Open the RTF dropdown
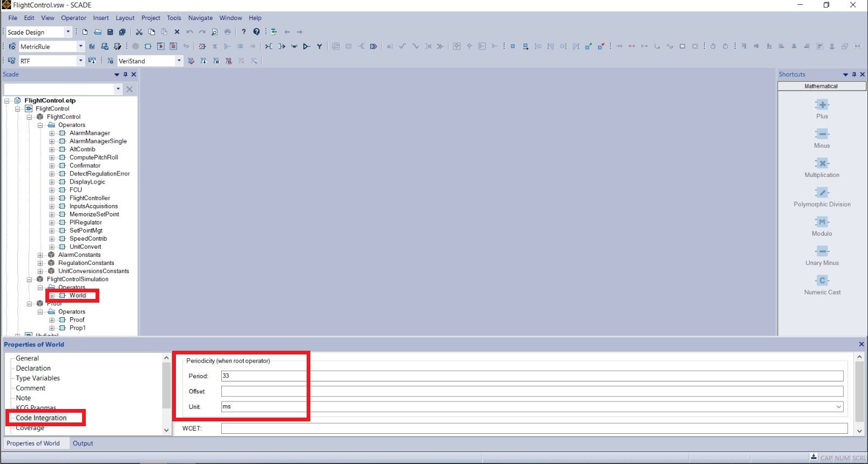The image size is (868, 464). click(x=80, y=61)
